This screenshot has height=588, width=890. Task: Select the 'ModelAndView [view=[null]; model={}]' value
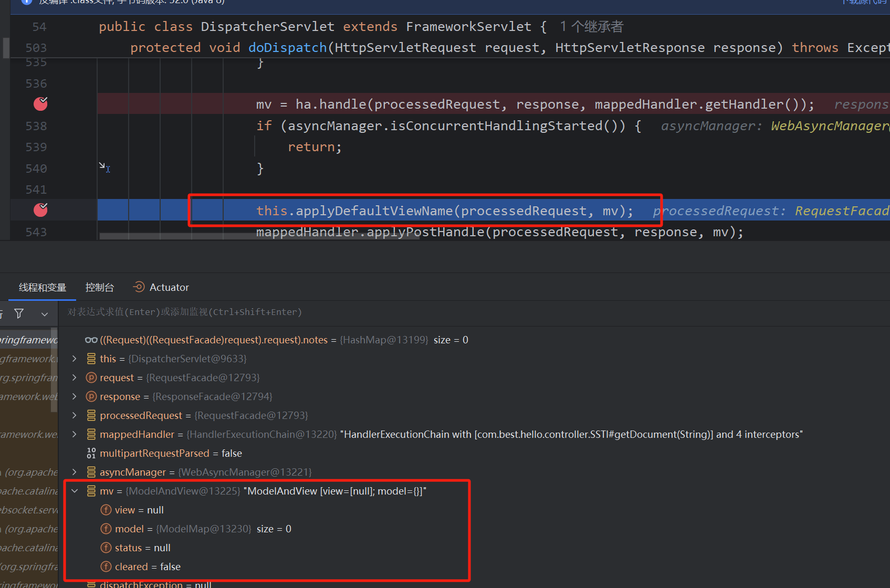tap(335, 491)
